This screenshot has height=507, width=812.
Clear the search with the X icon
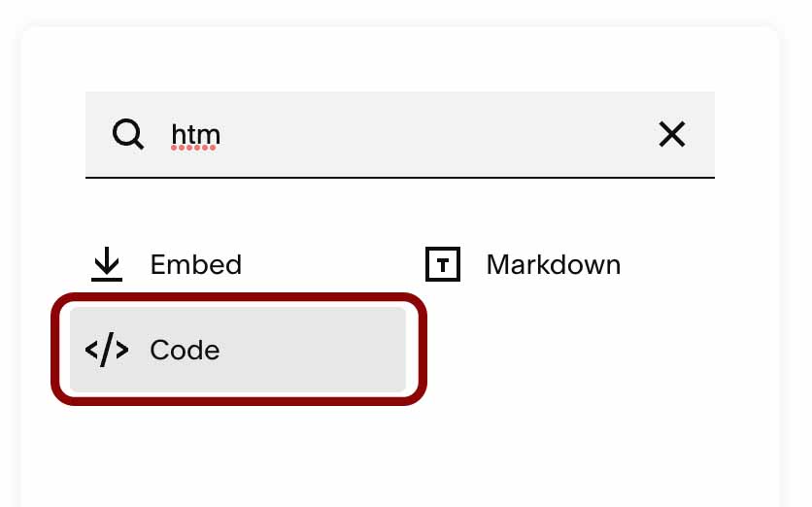672,134
